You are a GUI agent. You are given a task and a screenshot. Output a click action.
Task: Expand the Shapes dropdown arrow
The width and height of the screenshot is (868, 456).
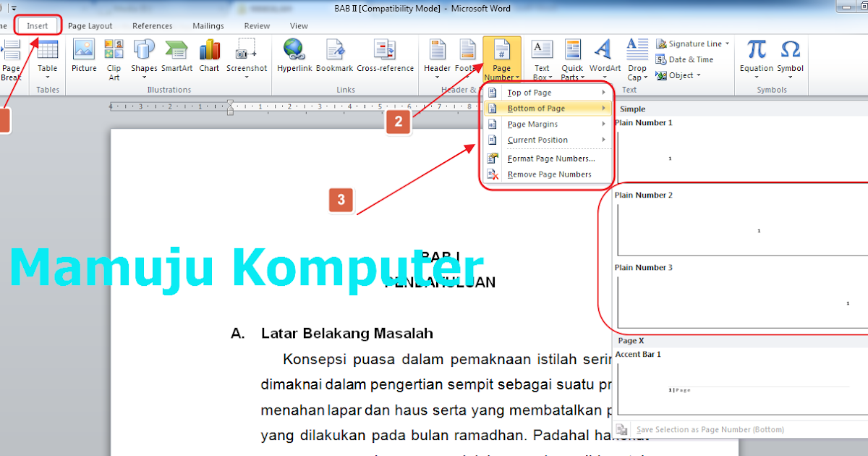[x=144, y=77]
